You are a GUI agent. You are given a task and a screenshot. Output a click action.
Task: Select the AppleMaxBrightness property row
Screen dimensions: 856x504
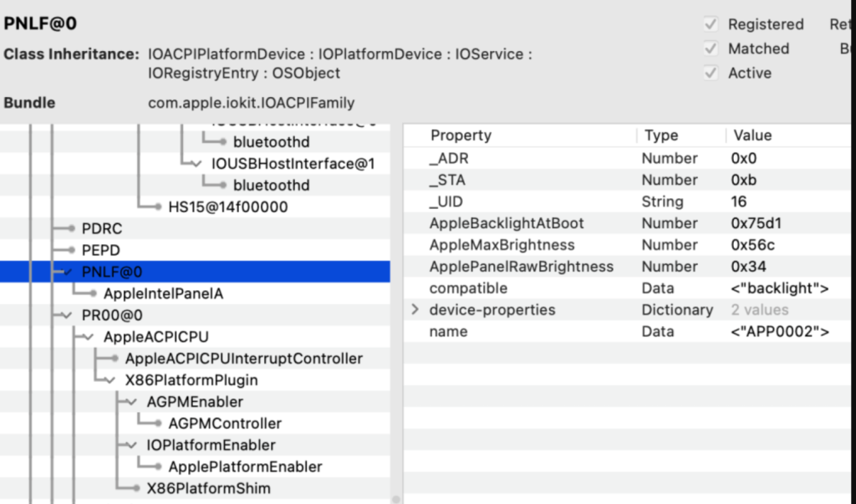[x=502, y=245]
